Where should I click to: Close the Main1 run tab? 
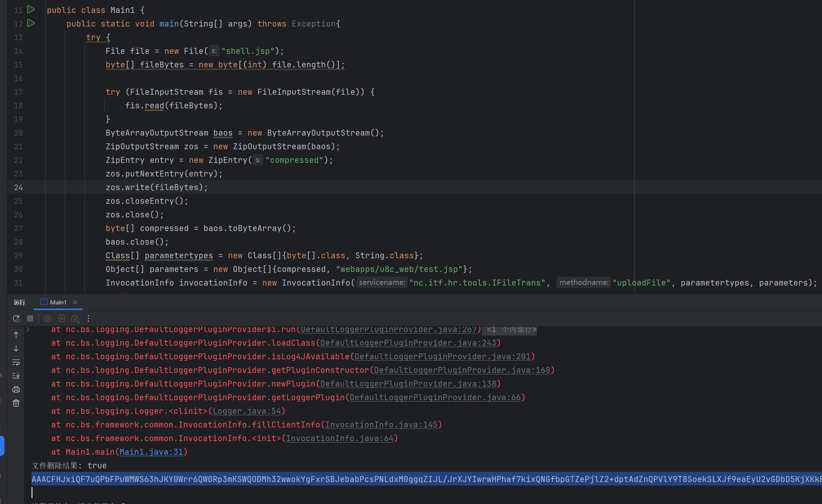pos(75,302)
